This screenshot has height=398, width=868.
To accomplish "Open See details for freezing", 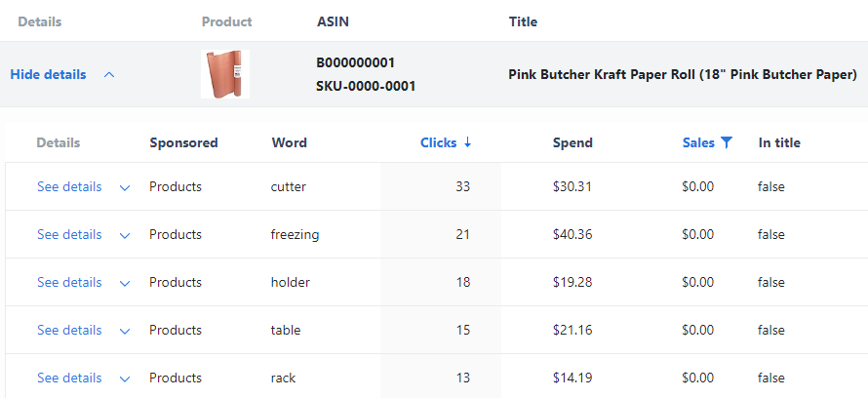I will click(69, 234).
